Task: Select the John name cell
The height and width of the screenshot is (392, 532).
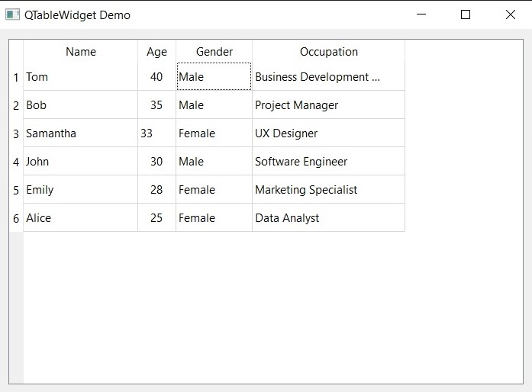Action: [x=80, y=161]
